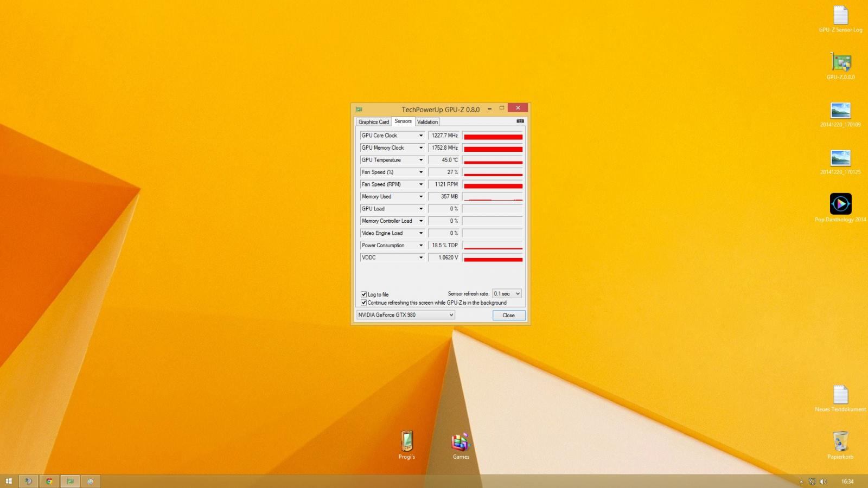
Task: Open the Memory Used sensor dropdown
Action: click(420, 196)
